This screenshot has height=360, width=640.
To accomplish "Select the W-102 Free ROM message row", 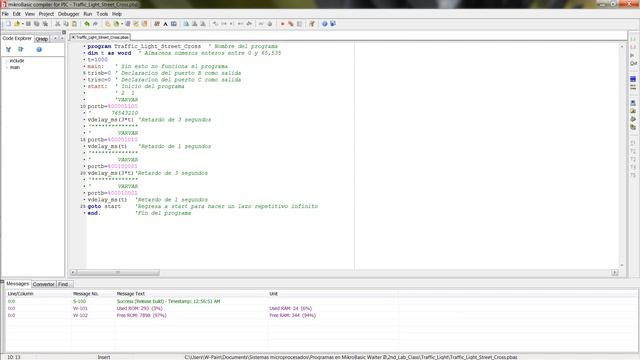I will click(x=322, y=316).
